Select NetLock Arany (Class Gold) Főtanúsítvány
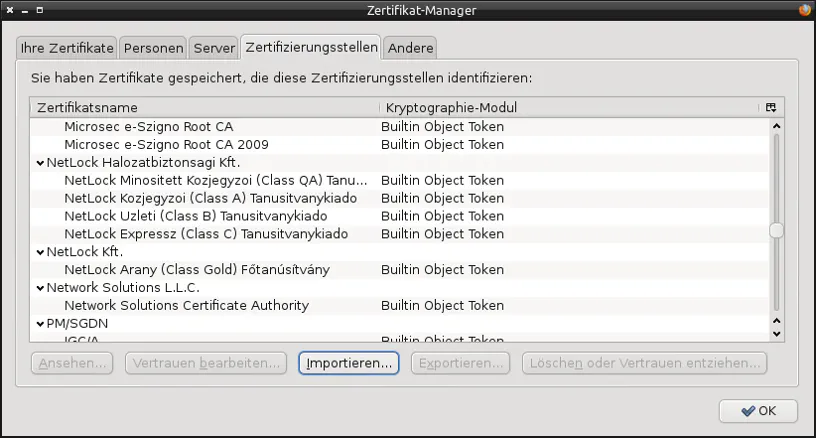816x438 pixels. (399, 269)
